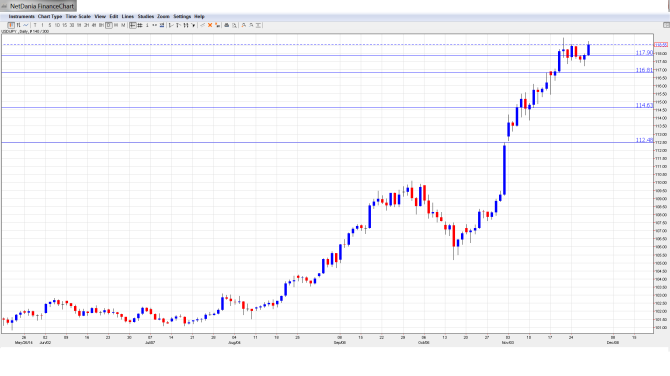670x376 pixels.
Task: Switch to 2-hour time scale
Action: coord(86,25)
